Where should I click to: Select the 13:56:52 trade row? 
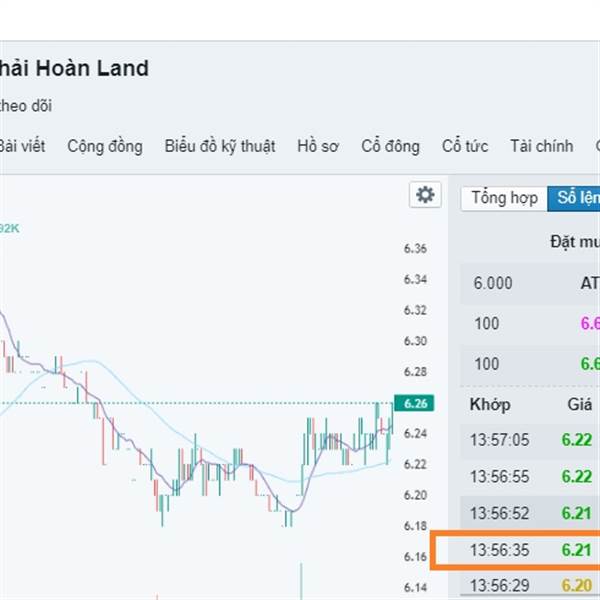pyautogui.click(x=530, y=514)
